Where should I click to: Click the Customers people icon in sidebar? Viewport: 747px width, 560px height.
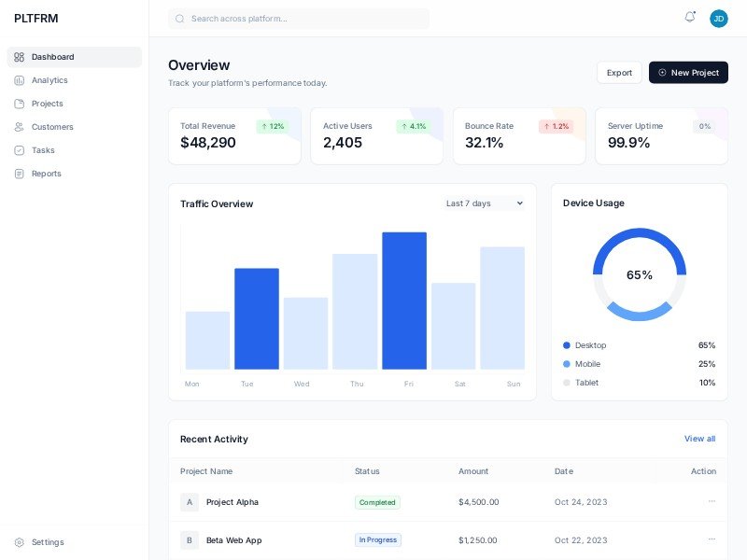coord(20,127)
